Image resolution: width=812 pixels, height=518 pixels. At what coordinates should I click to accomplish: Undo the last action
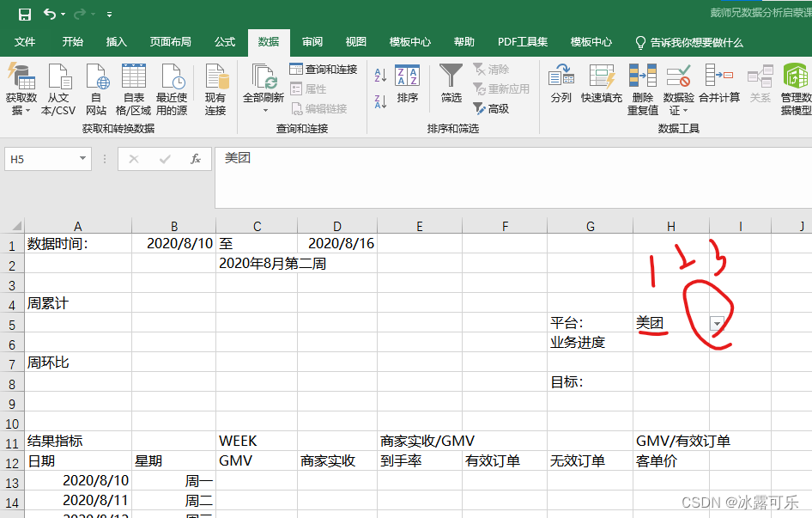[49, 14]
